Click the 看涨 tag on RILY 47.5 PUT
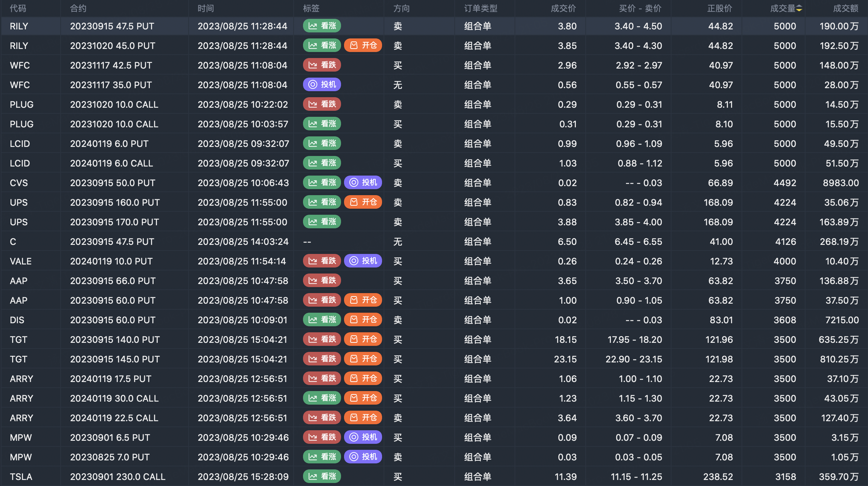 click(x=322, y=26)
